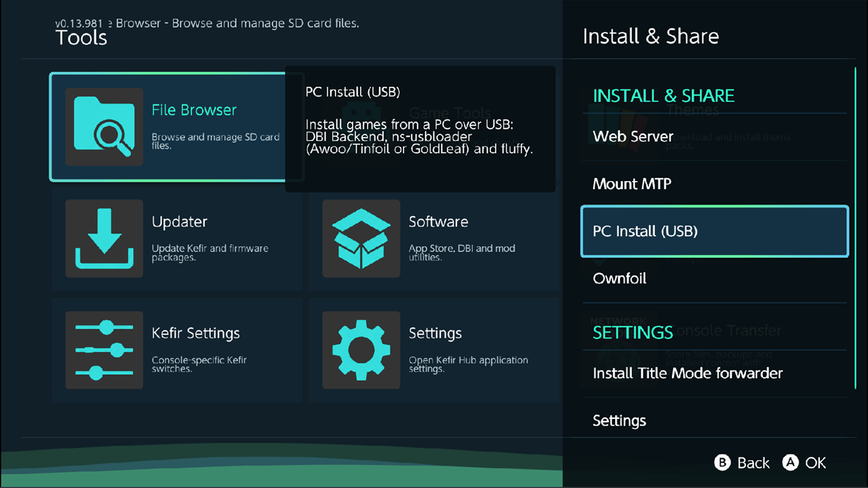Click the "INSTALL & SHARE" section header
Screen dimensions: 868x488
[x=663, y=96]
